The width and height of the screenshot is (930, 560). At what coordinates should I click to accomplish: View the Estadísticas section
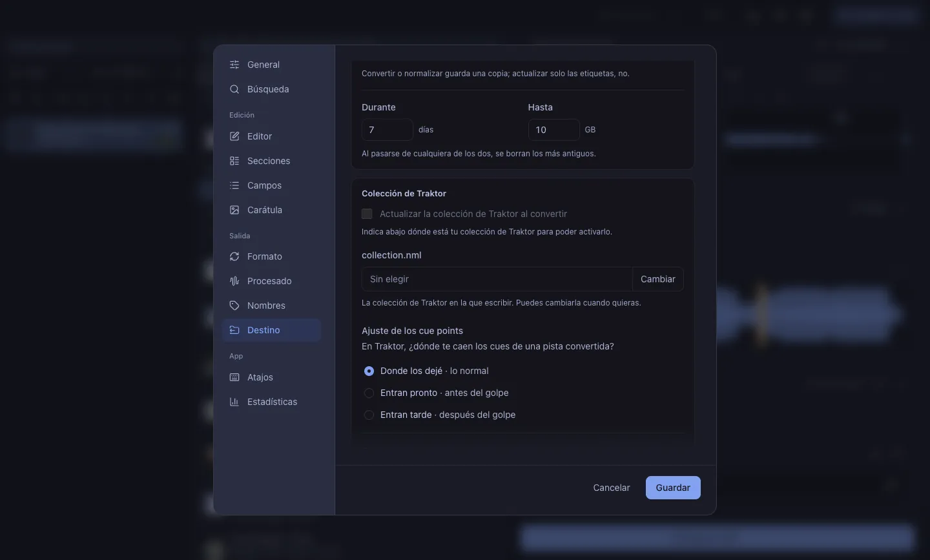pyautogui.click(x=271, y=402)
